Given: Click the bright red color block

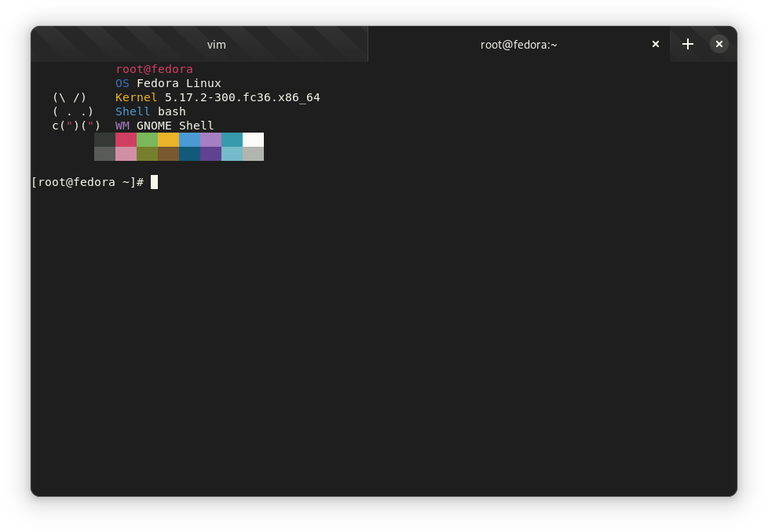Looking at the screenshot, I should click(126, 140).
